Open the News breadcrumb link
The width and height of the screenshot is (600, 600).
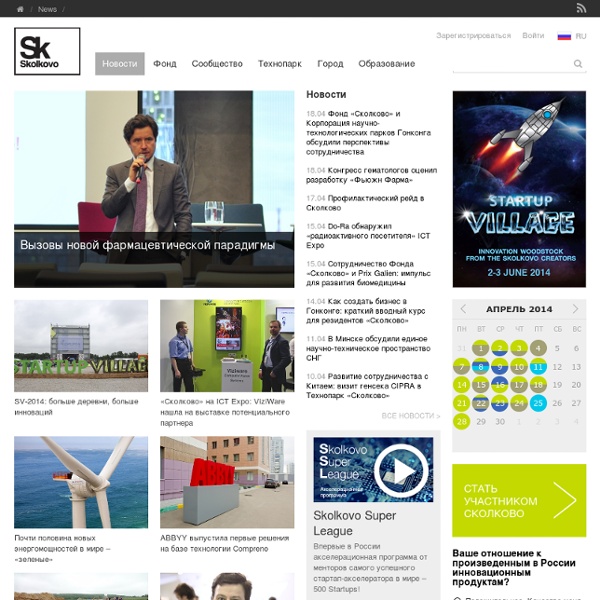click(47, 9)
